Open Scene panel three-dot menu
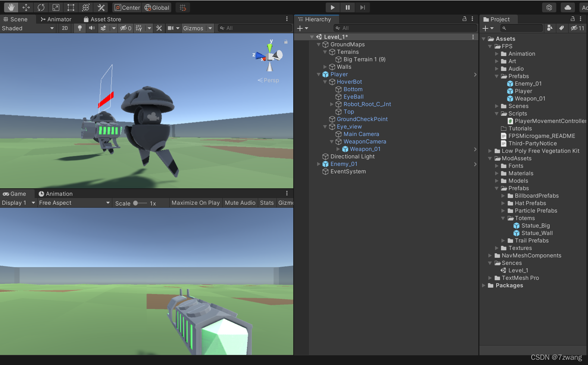This screenshot has width=588, height=365. click(287, 19)
